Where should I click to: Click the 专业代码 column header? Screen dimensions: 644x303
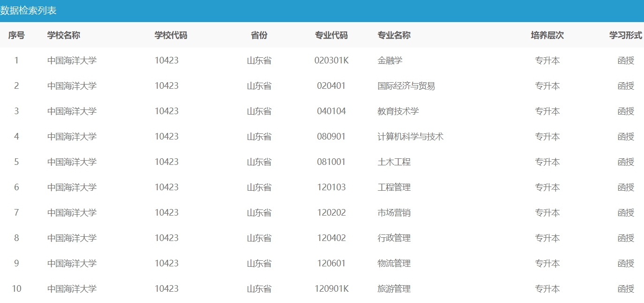[332, 35]
